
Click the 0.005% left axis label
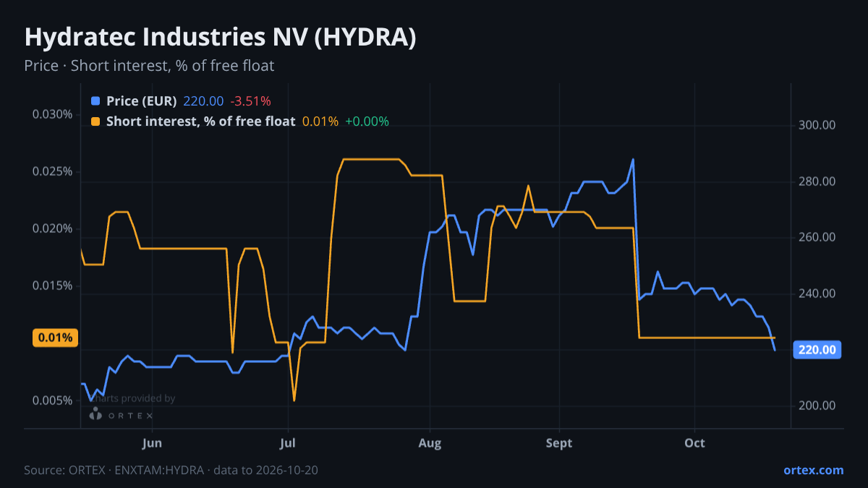pyautogui.click(x=53, y=401)
